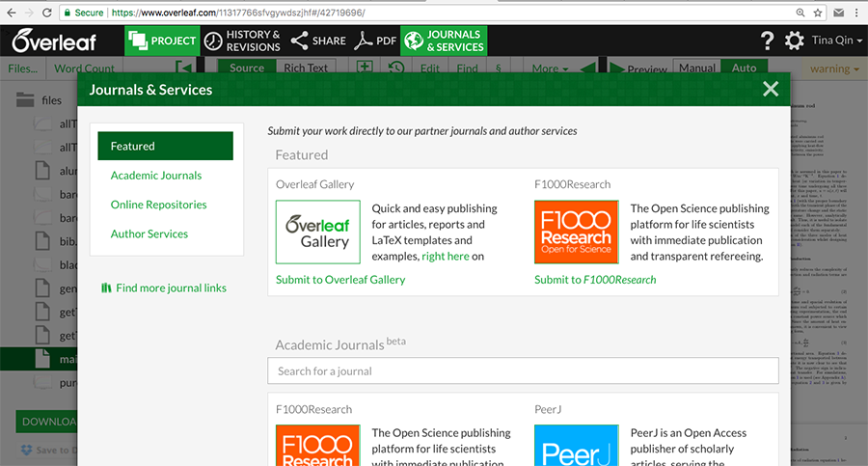The height and width of the screenshot is (466, 868).
Task: Bookmark the page with the star icon
Action: [x=818, y=13]
